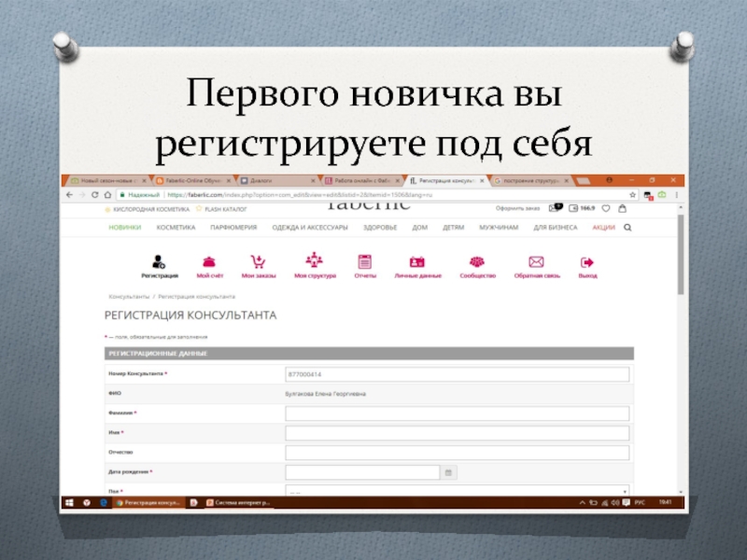Click the site search magnifier icon
Screen dimensions: 747x560
point(627,228)
